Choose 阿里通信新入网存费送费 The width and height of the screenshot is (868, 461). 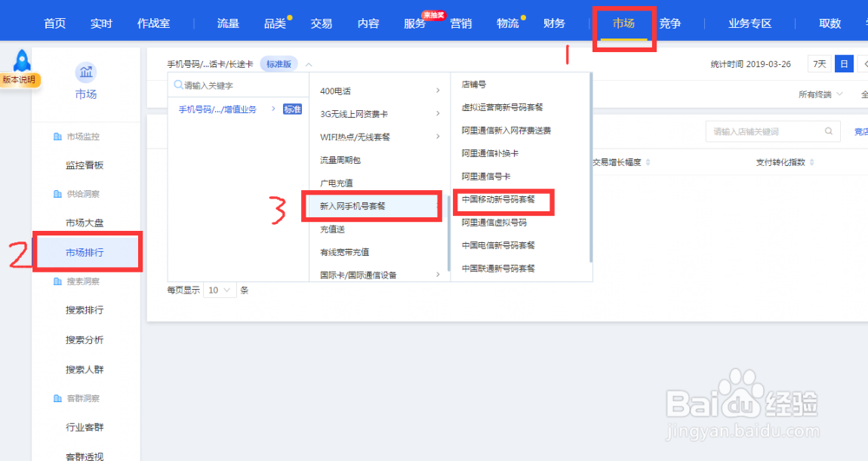[x=507, y=130]
